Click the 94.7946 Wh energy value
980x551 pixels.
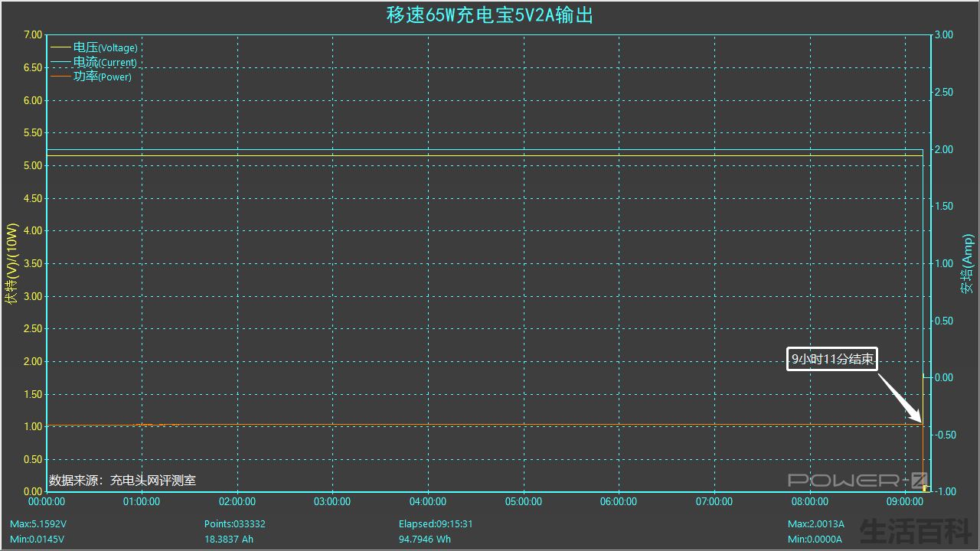425,539
